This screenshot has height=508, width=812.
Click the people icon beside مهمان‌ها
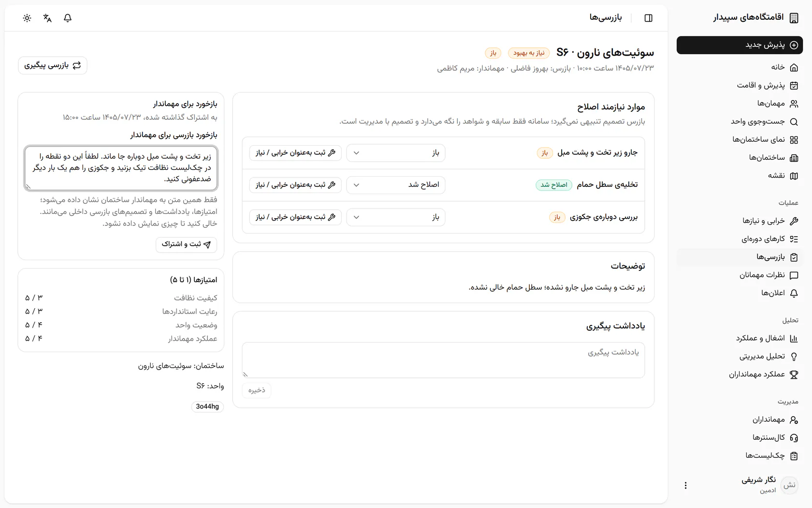coord(794,104)
